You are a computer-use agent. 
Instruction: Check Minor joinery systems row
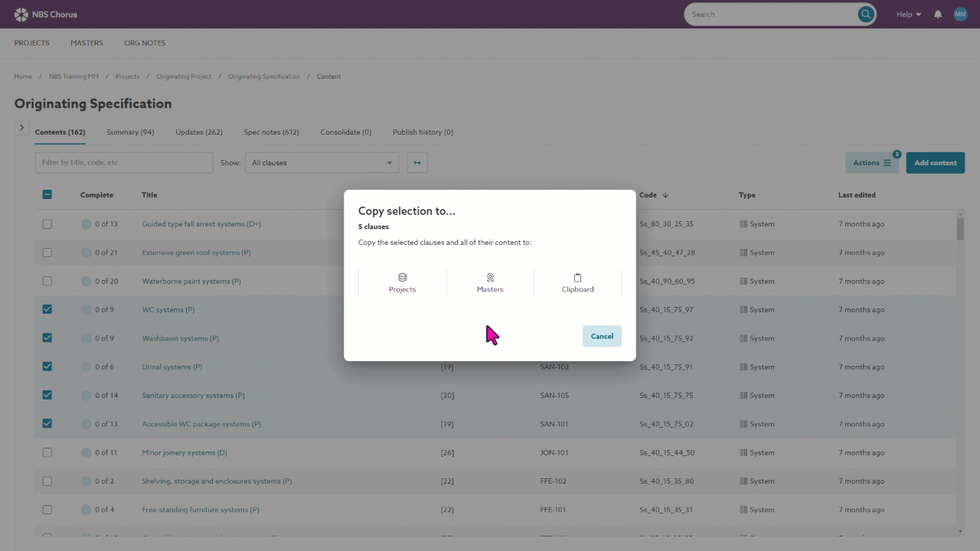(x=47, y=452)
